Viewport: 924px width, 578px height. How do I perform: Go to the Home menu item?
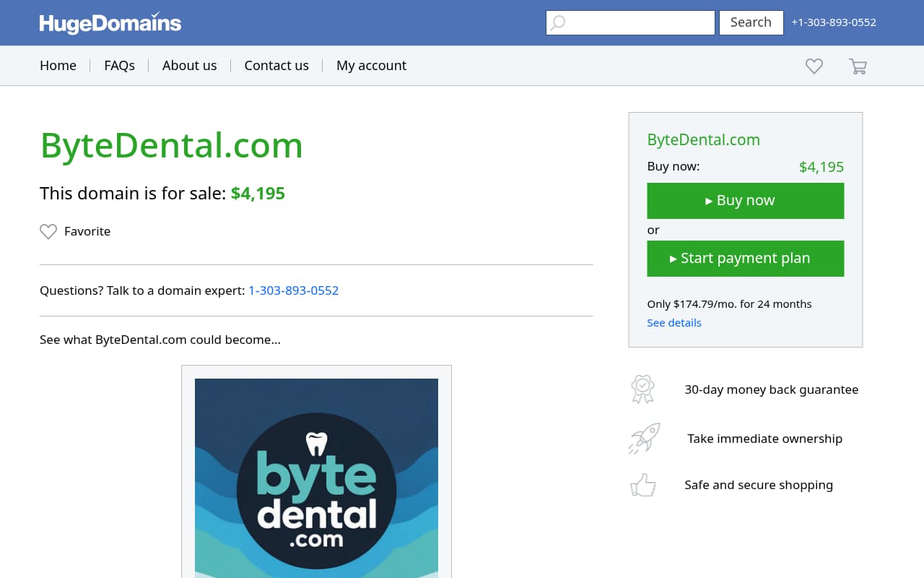[58, 66]
